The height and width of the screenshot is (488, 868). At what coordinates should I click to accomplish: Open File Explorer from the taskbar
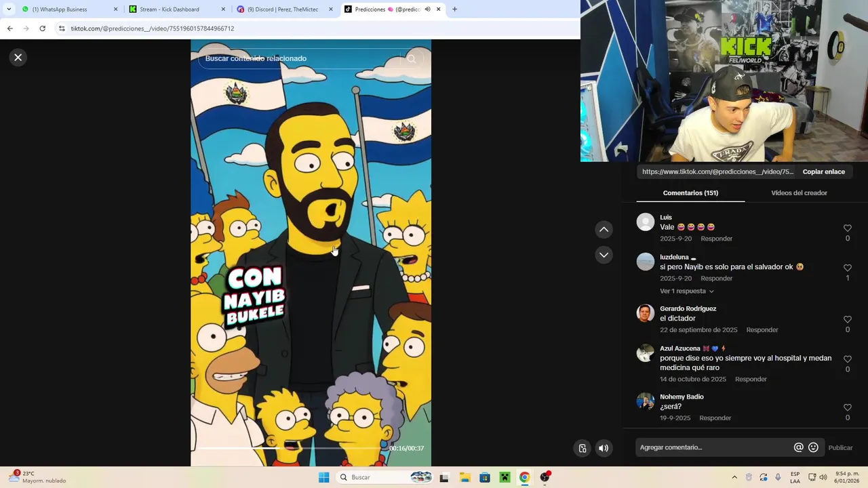(465, 477)
